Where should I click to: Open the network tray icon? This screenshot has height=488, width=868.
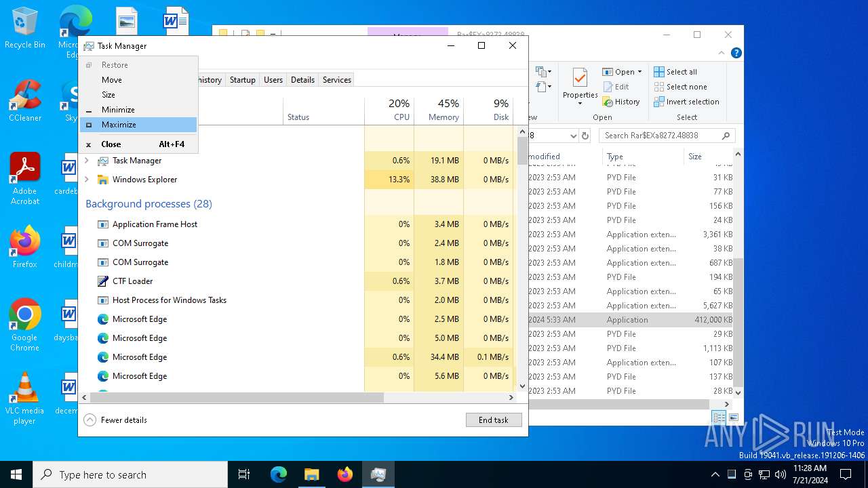pyautogui.click(x=764, y=474)
